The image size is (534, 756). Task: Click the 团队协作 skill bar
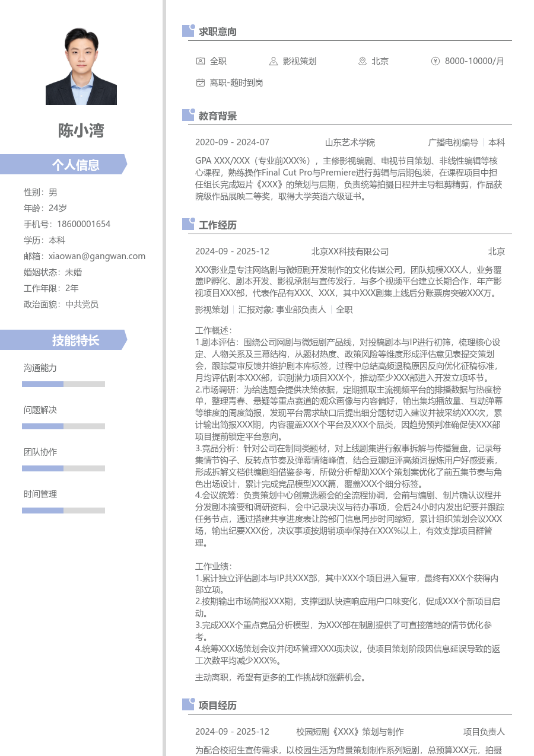[63, 468]
